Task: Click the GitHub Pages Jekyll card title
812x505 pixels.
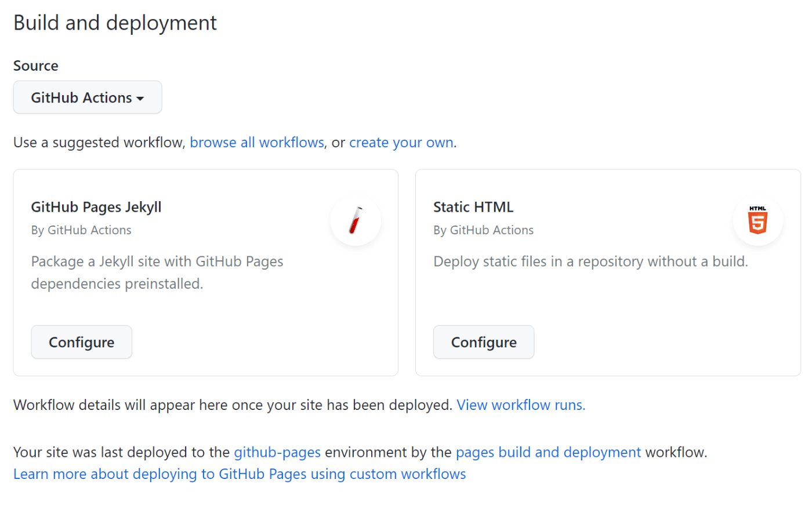Action: [96, 207]
